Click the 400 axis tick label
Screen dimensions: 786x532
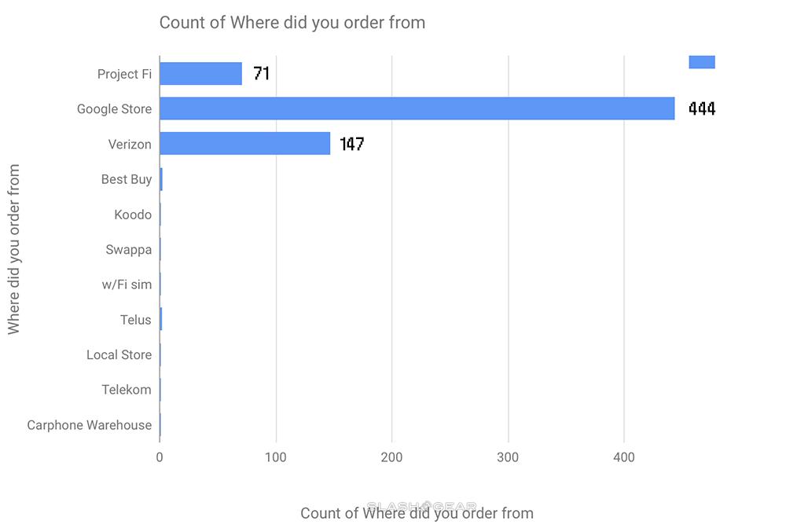(624, 457)
